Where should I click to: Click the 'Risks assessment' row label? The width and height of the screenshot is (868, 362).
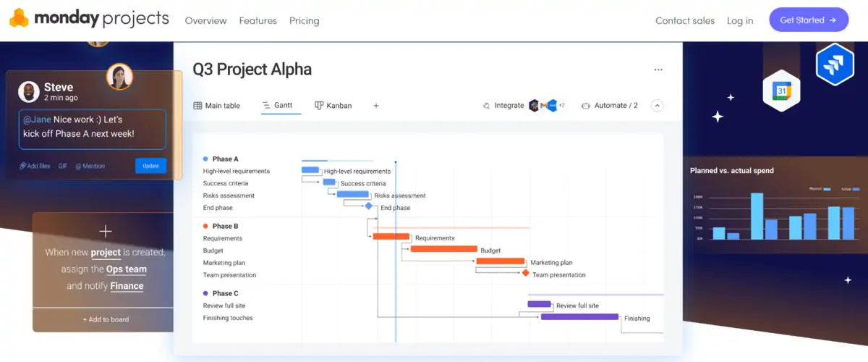229,196
